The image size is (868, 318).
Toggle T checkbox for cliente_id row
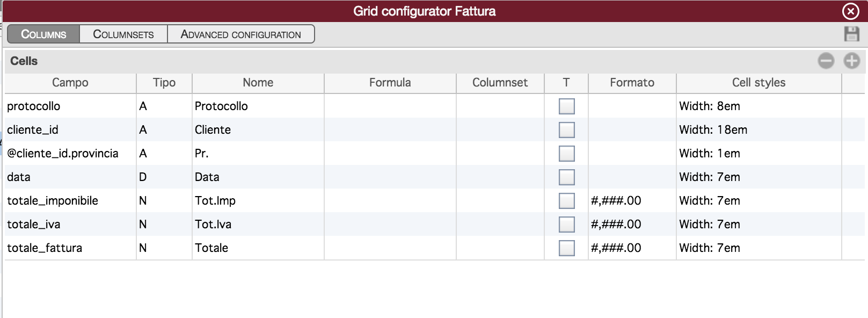pos(566,130)
